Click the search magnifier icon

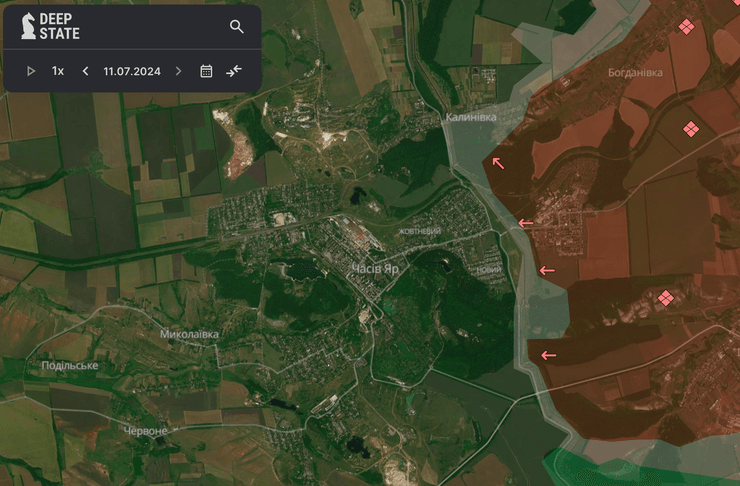click(237, 27)
